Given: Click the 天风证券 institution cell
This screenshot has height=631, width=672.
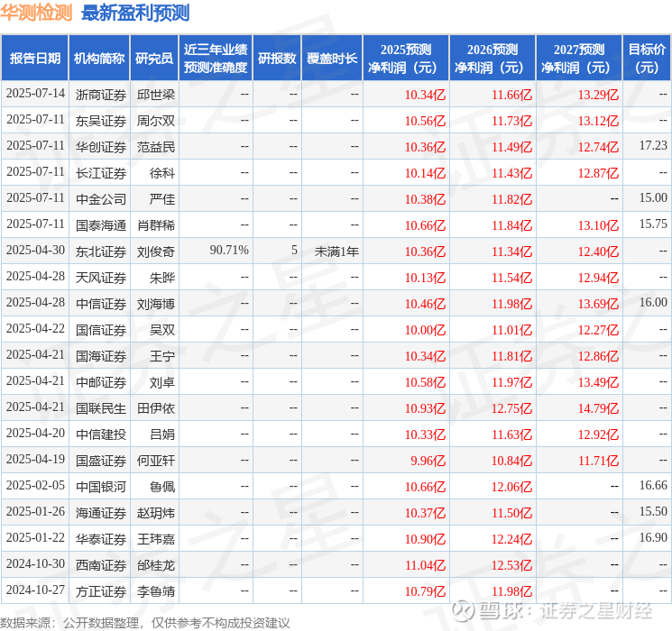Looking at the screenshot, I should pos(101,278).
